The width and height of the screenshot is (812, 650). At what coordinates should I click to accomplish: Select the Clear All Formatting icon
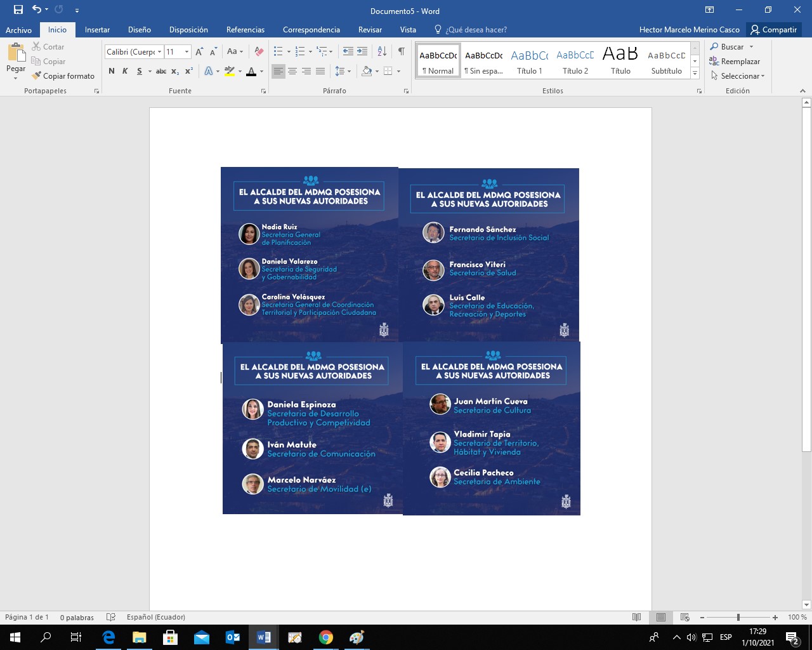pos(259,51)
